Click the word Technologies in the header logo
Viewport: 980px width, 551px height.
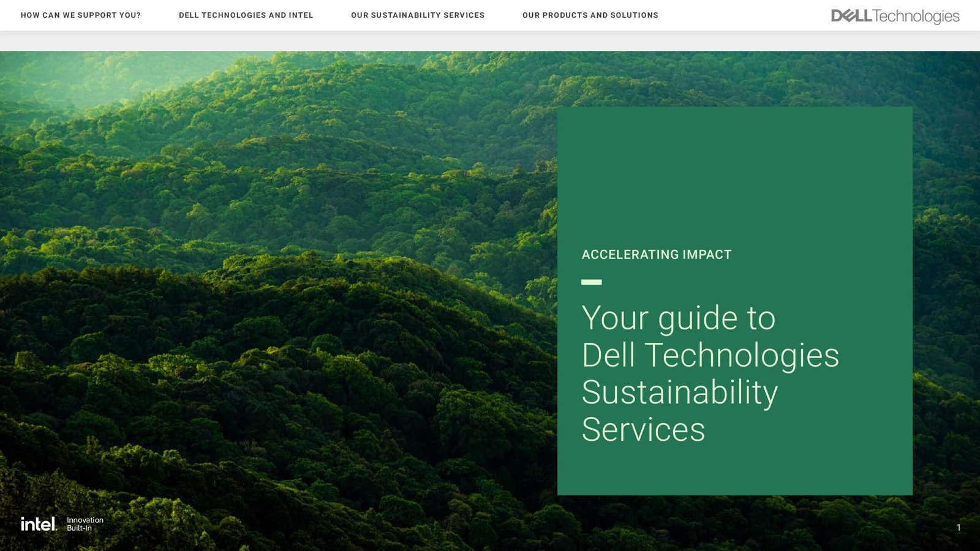[x=916, y=17]
